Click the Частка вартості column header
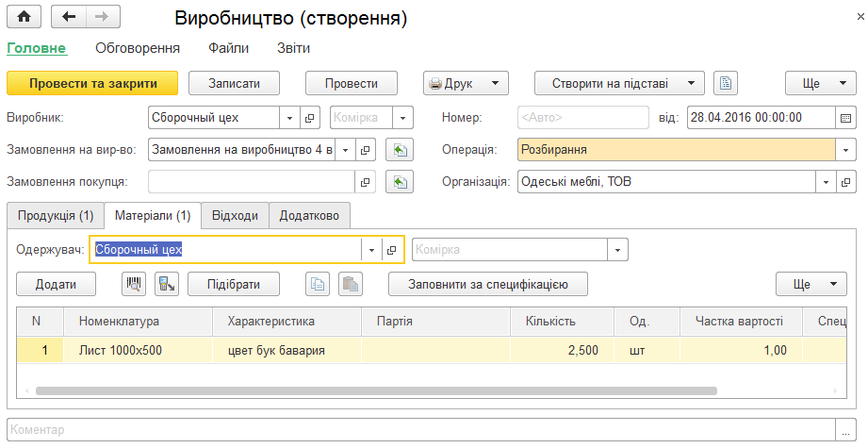The image size is (868, 448). coord(741,322)
